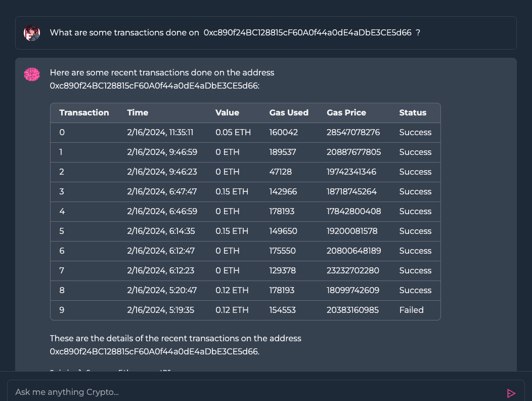Select the timestamp of transaction 8
Image resolution: width=532 pixels, height=401 pixels.
click(x=161, y=290)
